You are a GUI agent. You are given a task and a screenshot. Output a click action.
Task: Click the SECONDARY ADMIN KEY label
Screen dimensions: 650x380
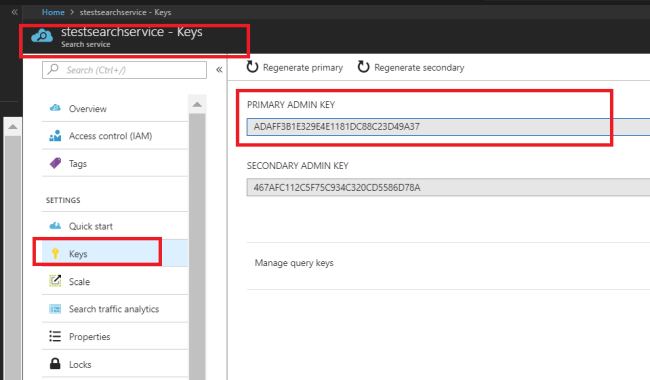click(x=298, y=166)
